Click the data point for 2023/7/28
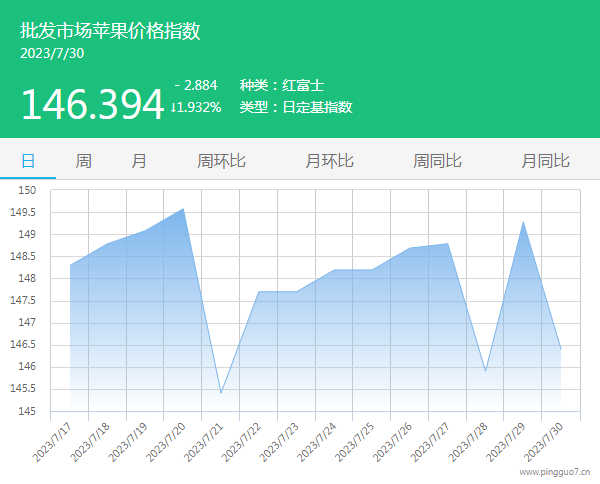The width and height of the screenshot is (600, 484). (485, 371)
